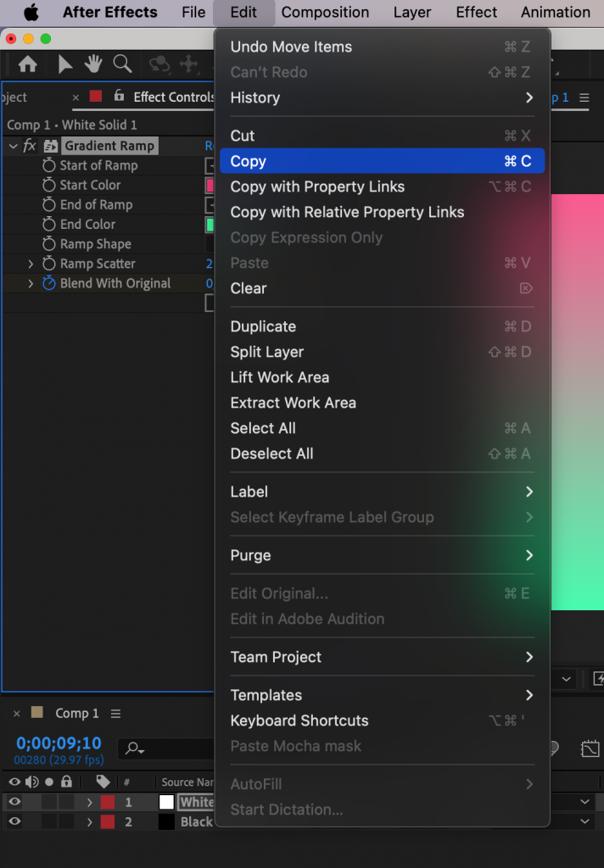The width and height of the screenshot is (604, 868).
Task: Hide the White Solid 1 layer
Action: [14, 802]
